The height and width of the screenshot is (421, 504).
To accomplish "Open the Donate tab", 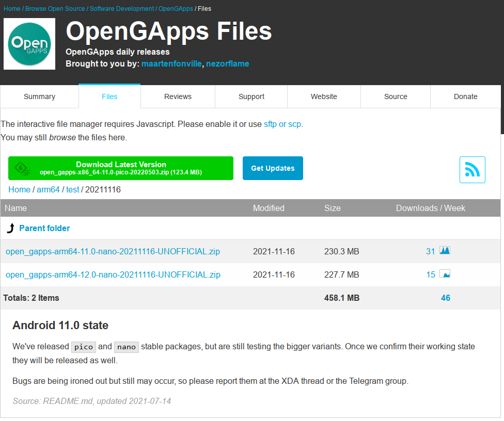I will [465, 96].
